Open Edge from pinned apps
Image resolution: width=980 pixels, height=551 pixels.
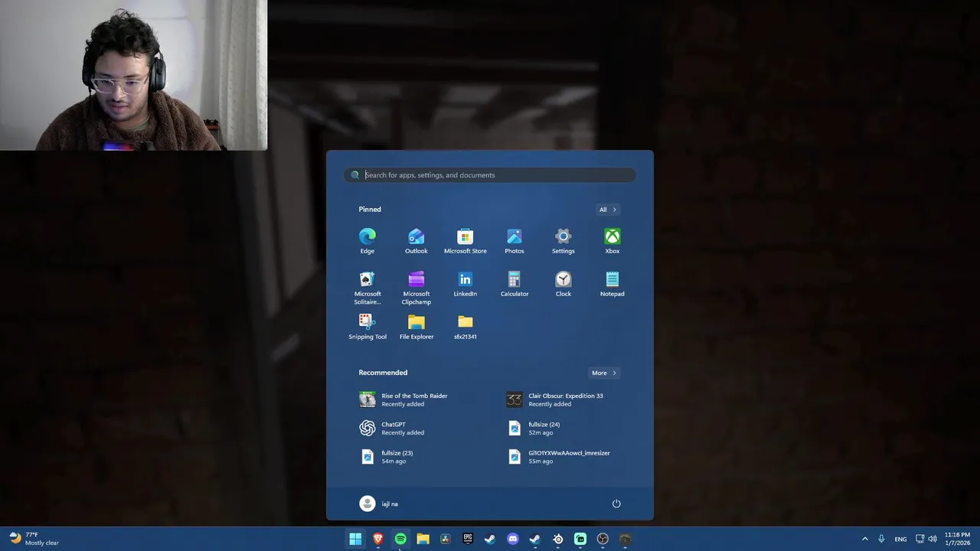(x=367, y=241)
